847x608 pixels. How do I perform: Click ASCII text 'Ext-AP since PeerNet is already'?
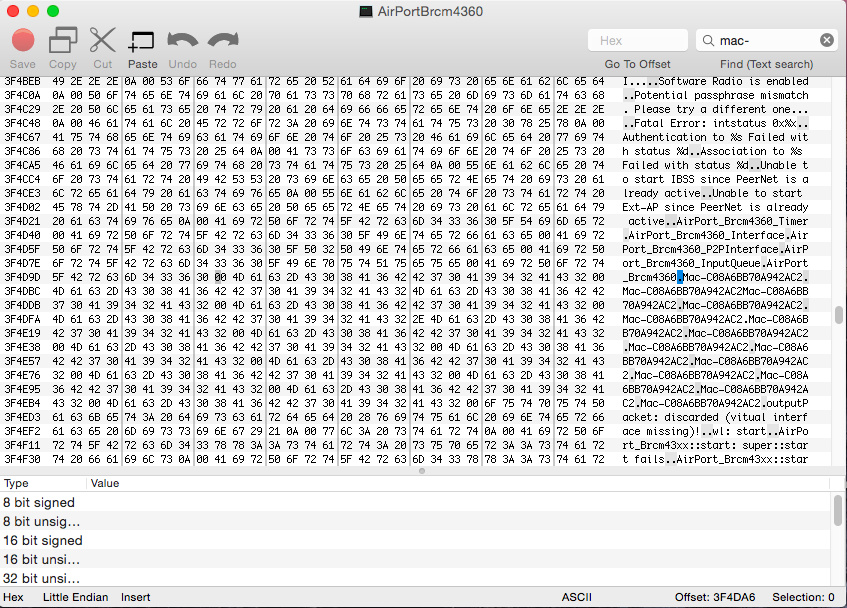tap(715, 207)
